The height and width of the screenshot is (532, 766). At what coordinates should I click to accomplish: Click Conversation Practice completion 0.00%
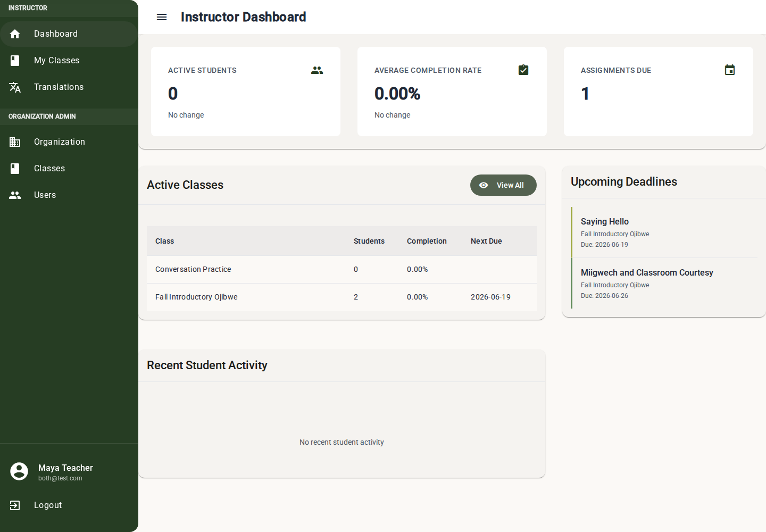pyautogui.click(x=418, y=270)
